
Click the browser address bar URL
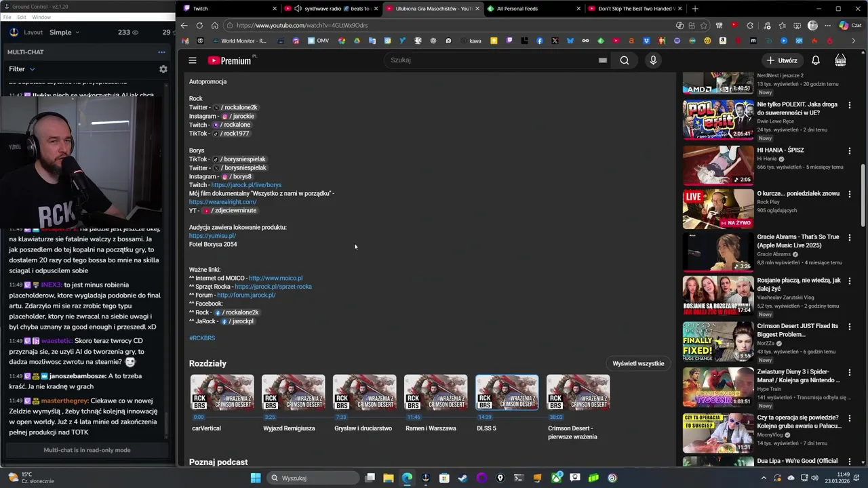302,26
